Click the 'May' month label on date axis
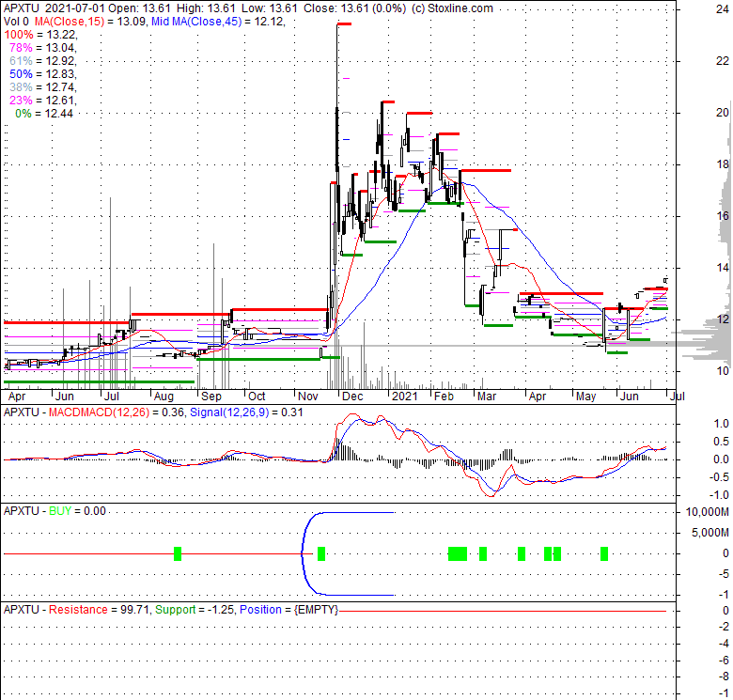Screen dimensions: 733x700 [x=585, y=397]
